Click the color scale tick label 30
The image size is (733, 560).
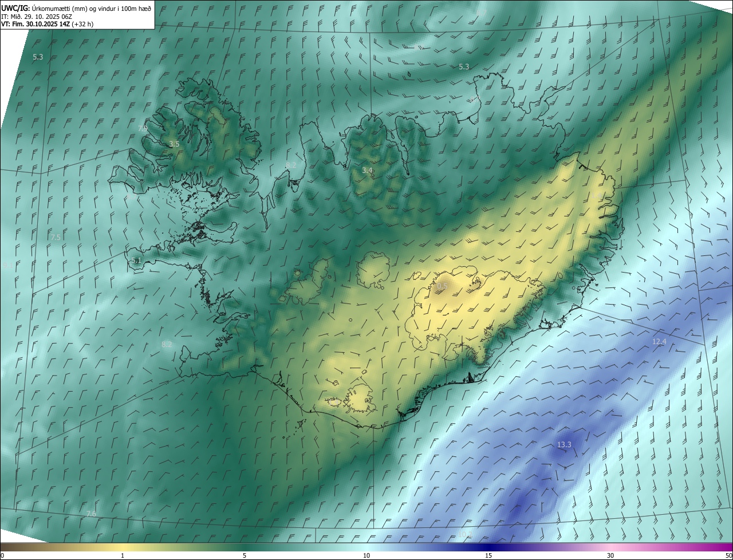pyautogui.click(x=610, y=555)
